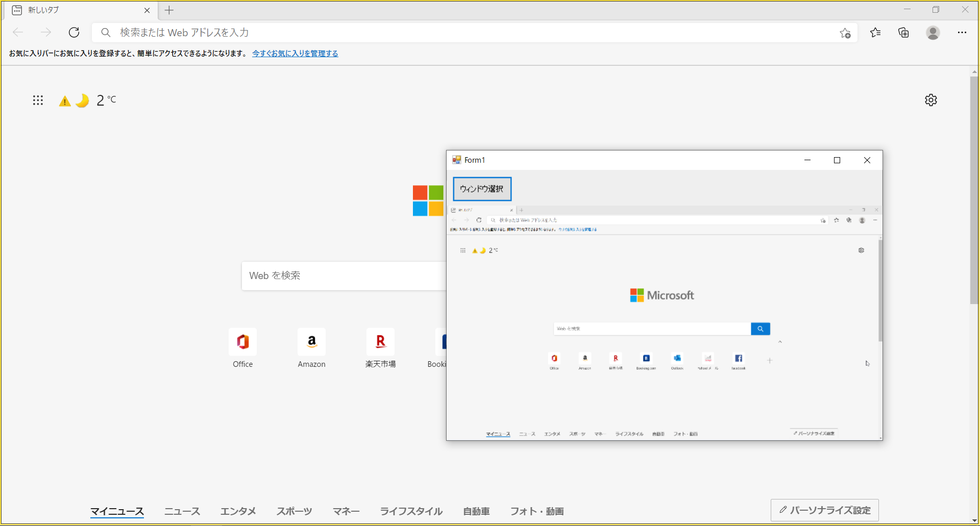980x526 pixels.
Task: Open page settings gear on new tab page
Action: tap(931, 100)
